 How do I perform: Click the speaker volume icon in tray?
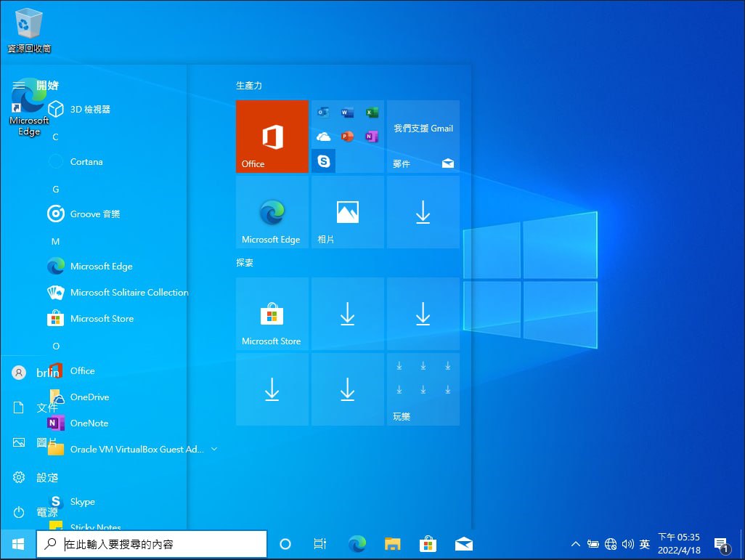[627, 544]
